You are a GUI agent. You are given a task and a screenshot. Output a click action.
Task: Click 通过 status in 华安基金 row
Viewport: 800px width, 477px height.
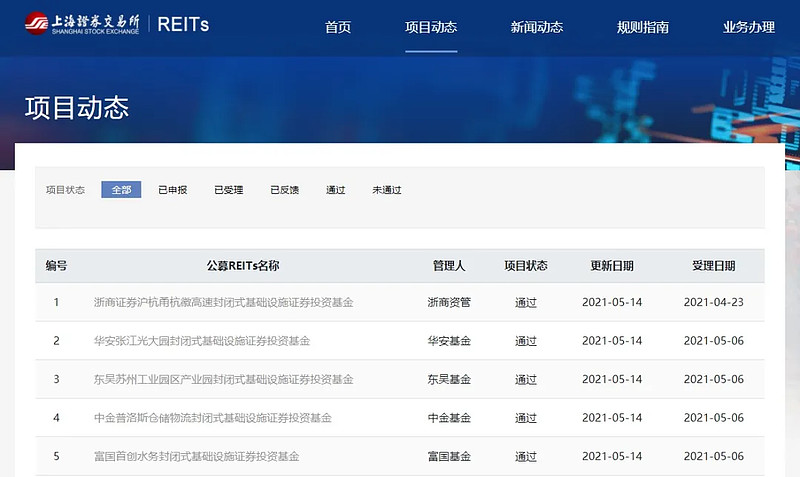pos(526,341)
